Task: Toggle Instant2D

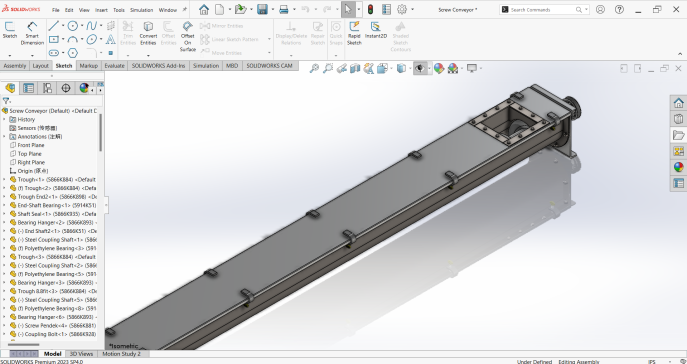Action: tap(375, 30)
